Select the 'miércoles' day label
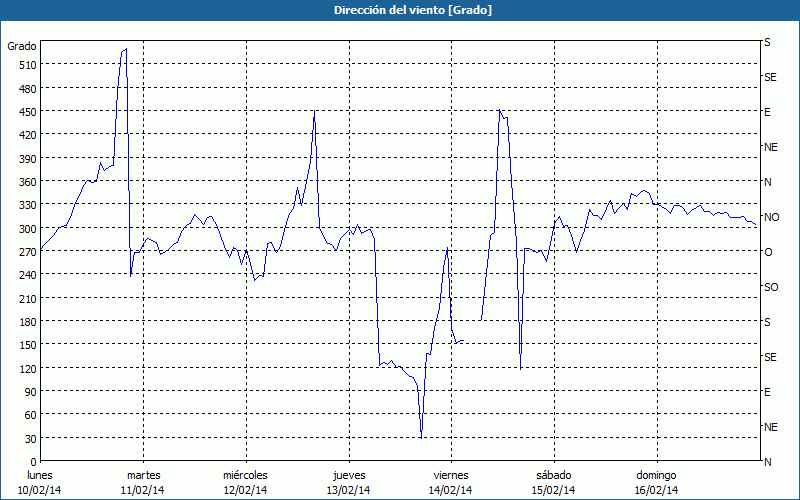The image size is (800, 500). click(245, 475)
